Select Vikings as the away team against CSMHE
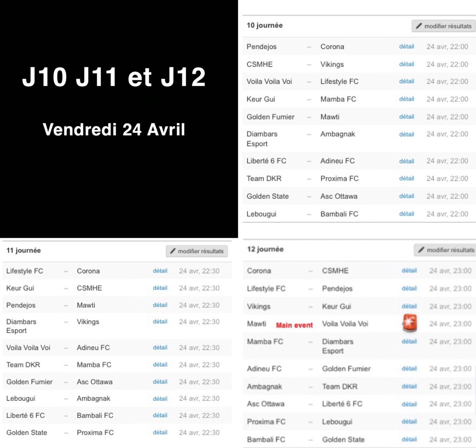 click(332, 64)
